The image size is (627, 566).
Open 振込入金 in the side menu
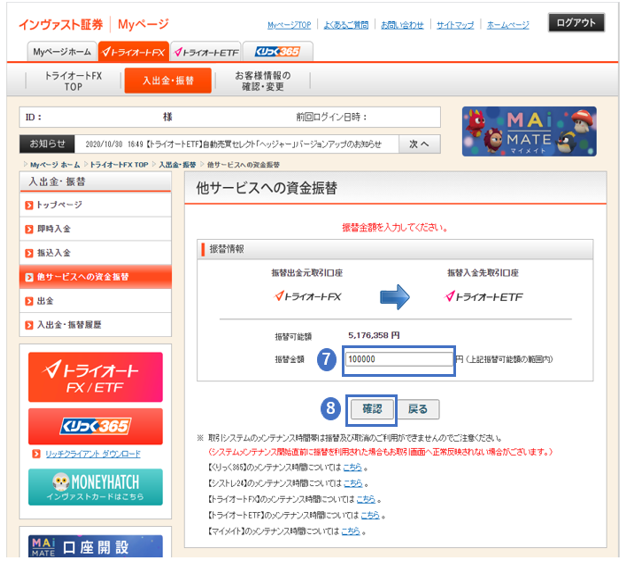tap(95, 253)
